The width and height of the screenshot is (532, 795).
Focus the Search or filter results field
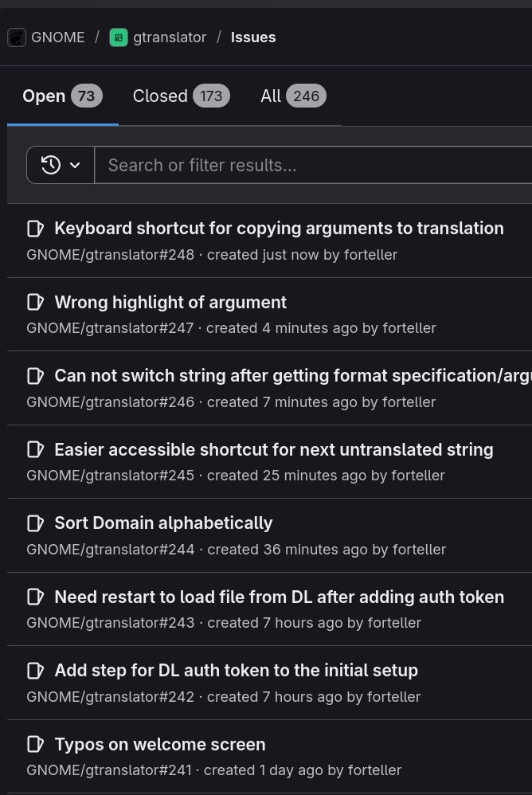point(311,165)
